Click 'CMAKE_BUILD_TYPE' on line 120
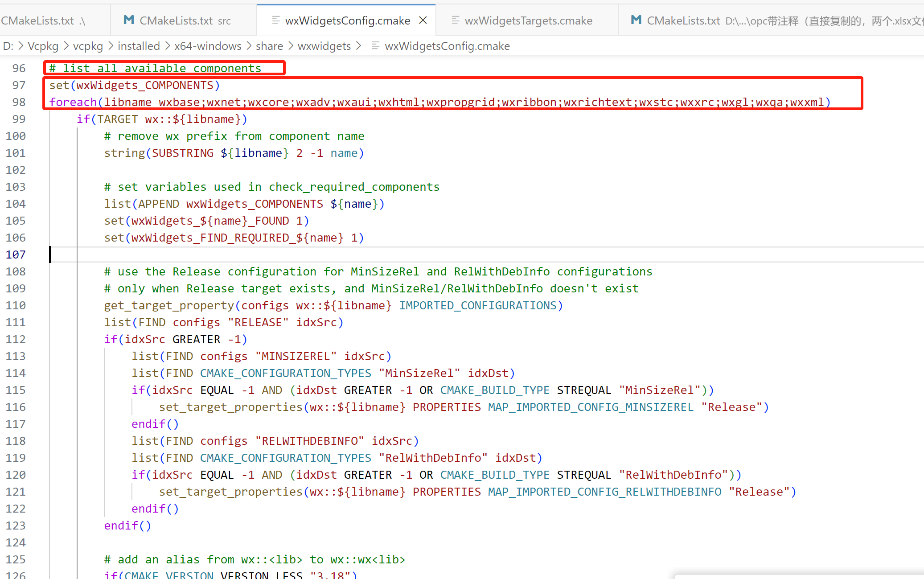 [495, 475]
